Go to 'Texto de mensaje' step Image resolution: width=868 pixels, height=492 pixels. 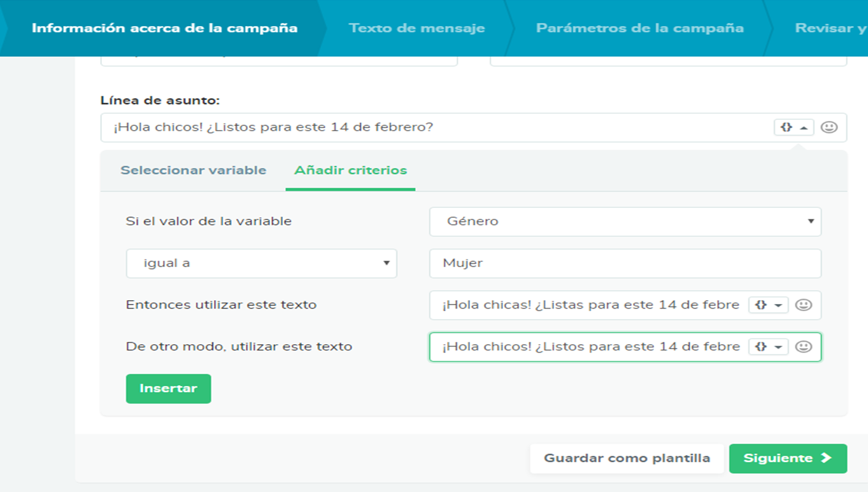[416, 28]
